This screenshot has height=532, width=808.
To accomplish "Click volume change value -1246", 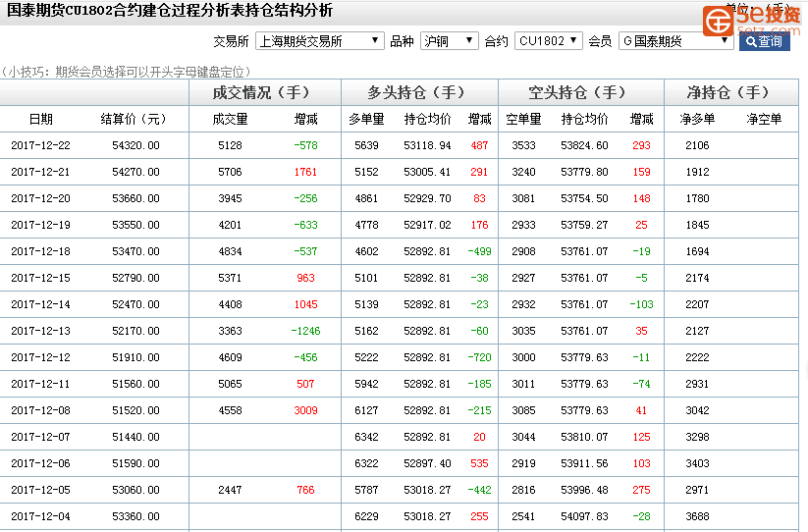I will pos(305,331).
